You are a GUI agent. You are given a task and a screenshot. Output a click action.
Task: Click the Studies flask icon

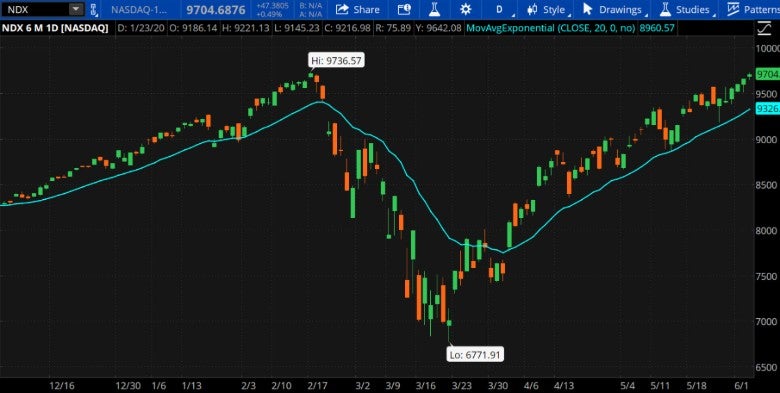(665, 9)
